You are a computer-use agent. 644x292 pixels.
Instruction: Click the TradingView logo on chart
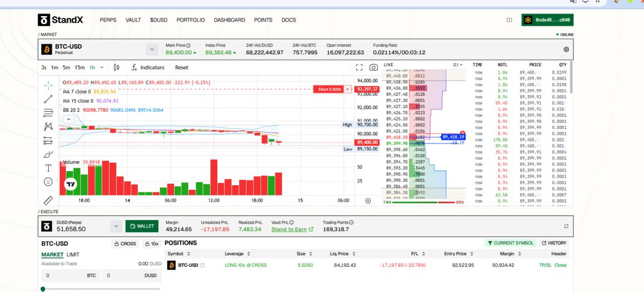click(70, 185)
